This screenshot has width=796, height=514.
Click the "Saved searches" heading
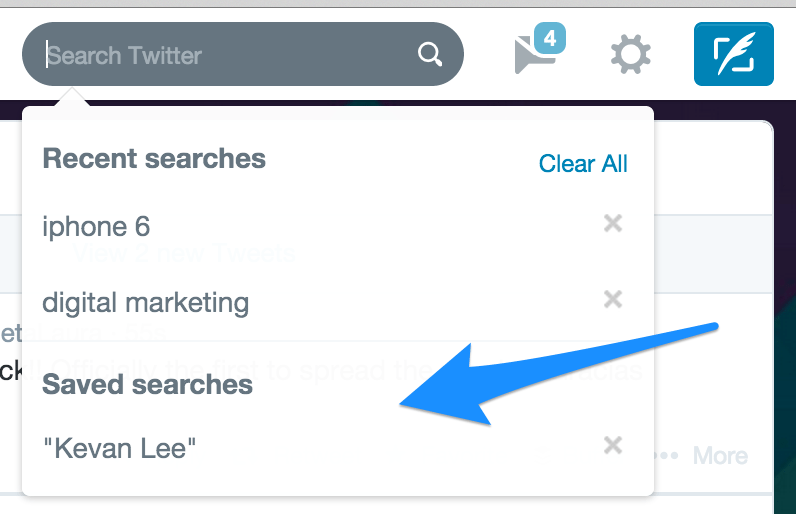(147, 384)
